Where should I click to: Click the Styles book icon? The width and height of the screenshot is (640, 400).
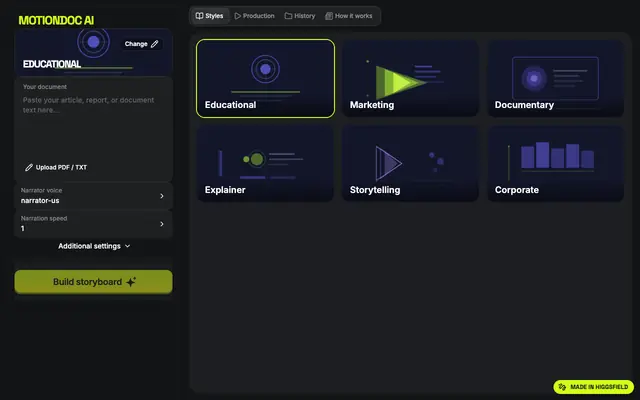(199, 16)
